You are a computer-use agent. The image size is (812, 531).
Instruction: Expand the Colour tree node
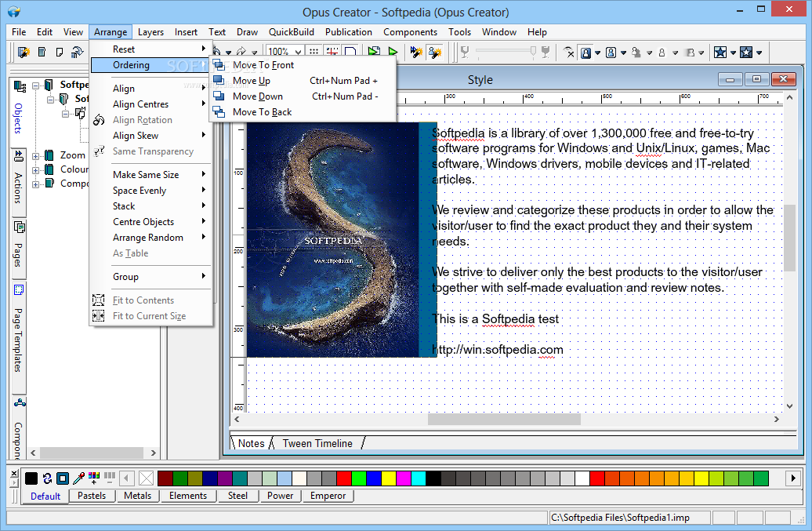pos(36,169)
